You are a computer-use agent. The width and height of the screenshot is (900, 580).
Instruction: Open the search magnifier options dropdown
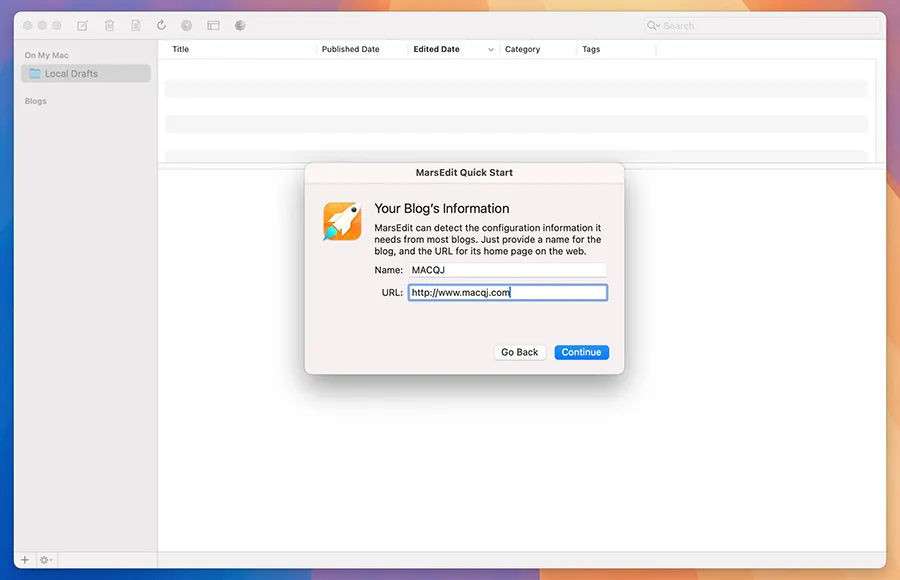654,26
